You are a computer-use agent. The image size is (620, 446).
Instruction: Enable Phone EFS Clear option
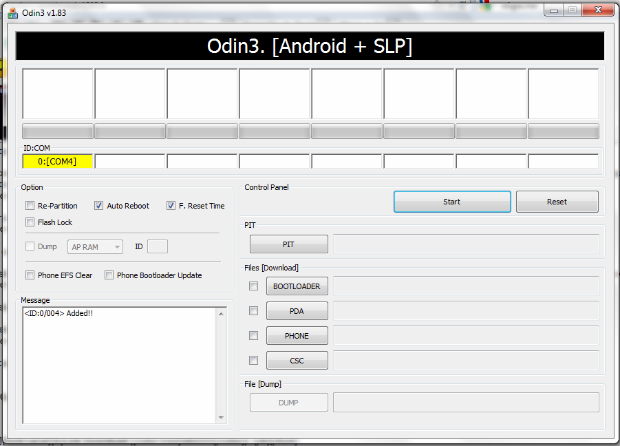(30, 275)
